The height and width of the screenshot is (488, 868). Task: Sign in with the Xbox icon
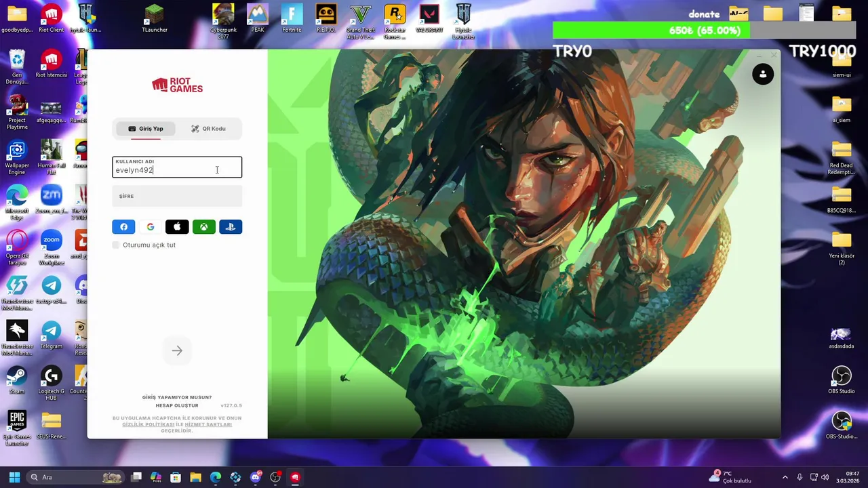tap(203, 227)
